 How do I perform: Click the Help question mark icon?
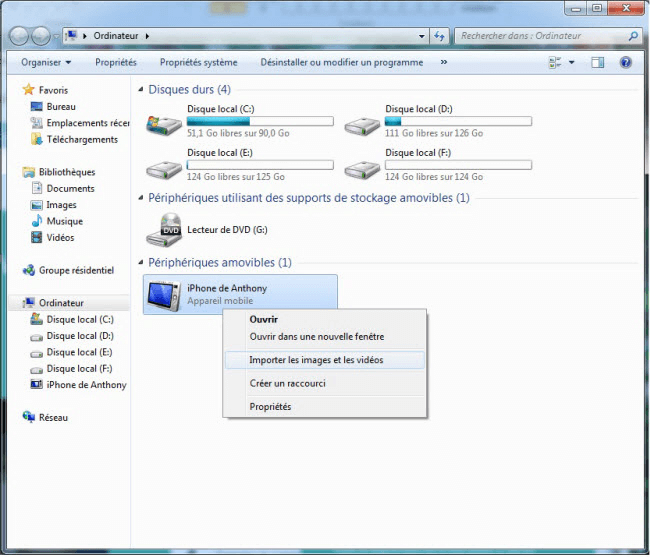click(x=625, y=62)
